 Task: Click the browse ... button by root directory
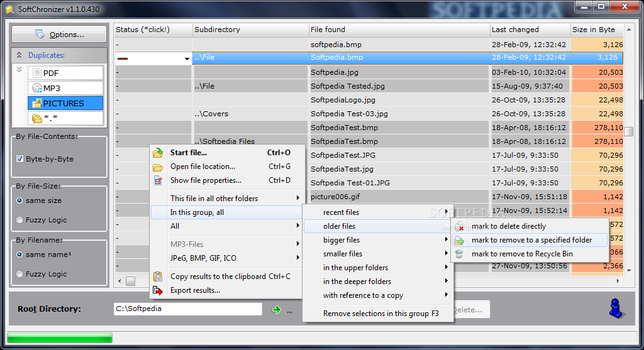pos(289,310)
